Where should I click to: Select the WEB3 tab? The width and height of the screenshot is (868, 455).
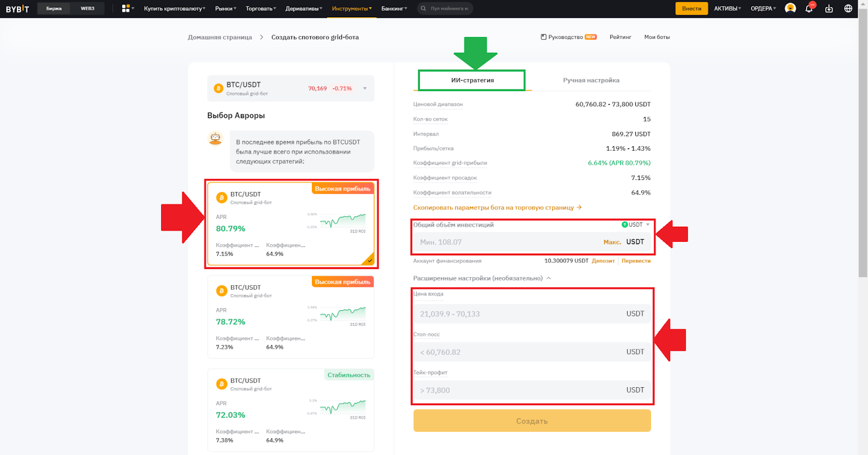click(x=87, y=9)
